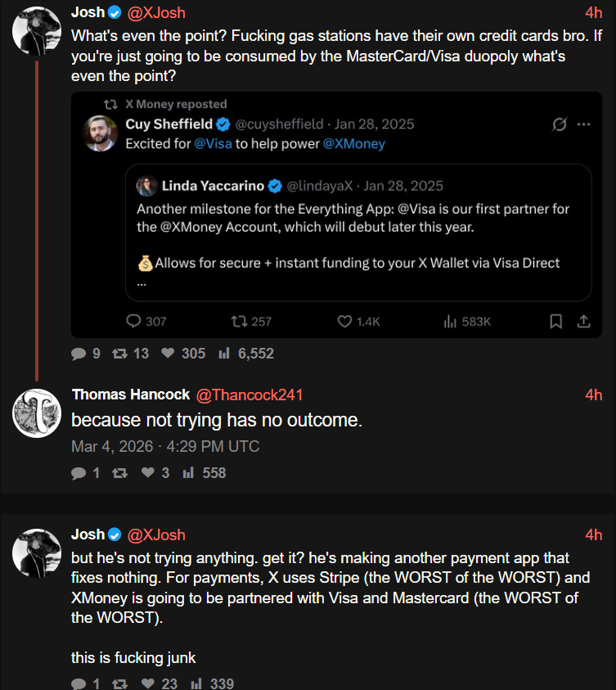Image resolution: width=616 pixels, height=690 pixels.
Task: Click Thomas Hancock's profile avatar
Action: tap(37, 413)
